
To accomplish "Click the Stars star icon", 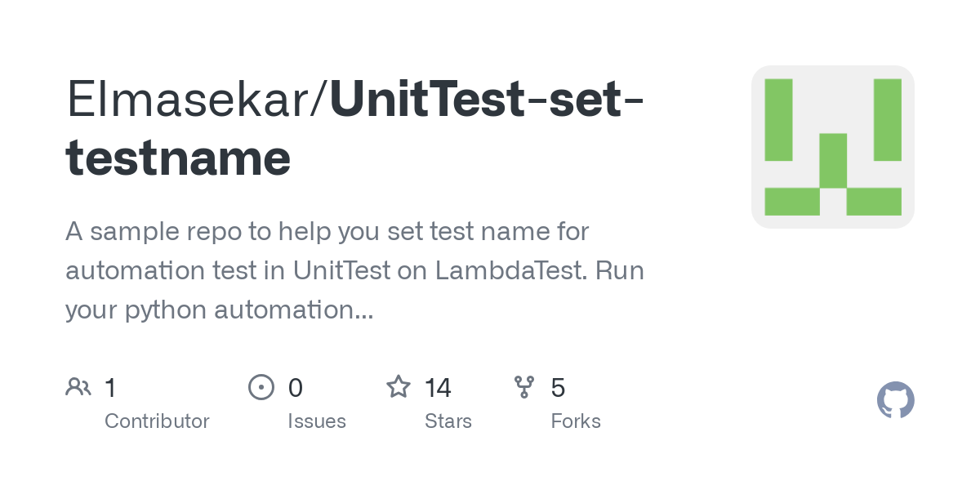I will click(x=399, y=386).
